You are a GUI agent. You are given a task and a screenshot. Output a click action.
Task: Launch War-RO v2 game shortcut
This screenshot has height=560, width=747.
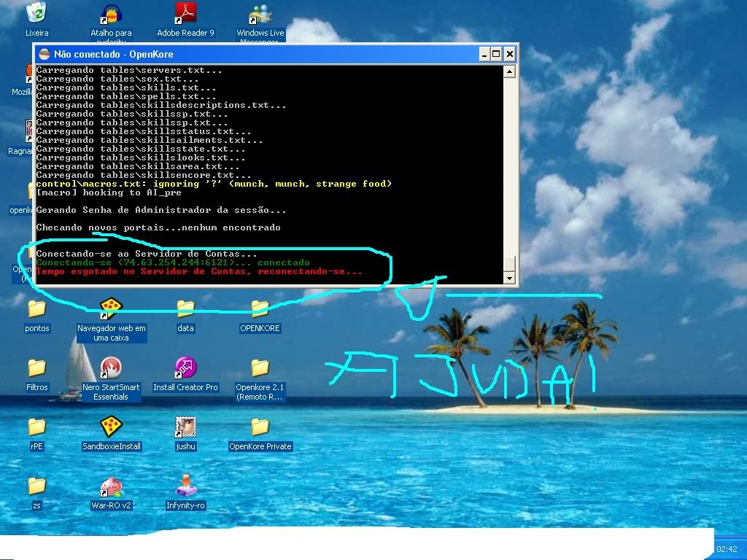[x=111, y=486]
